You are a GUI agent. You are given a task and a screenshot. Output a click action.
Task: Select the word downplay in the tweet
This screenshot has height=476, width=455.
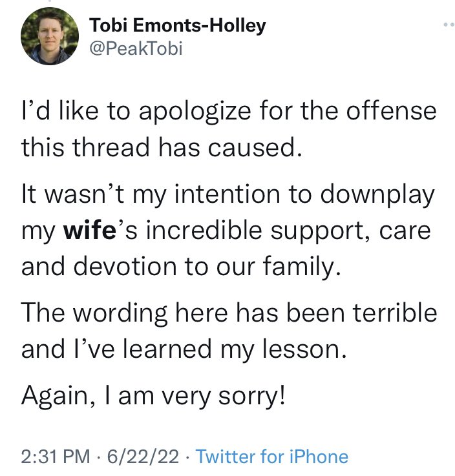point(377,196)
